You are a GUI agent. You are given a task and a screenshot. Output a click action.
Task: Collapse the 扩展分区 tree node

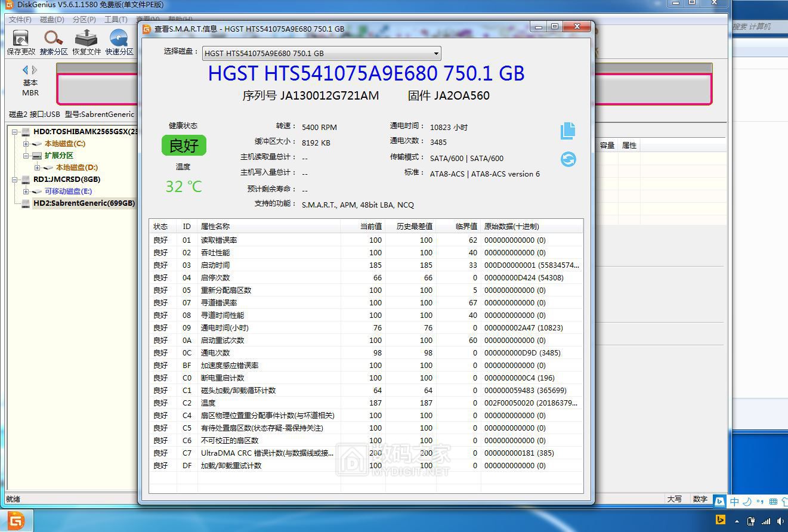(x=26, y=156)
